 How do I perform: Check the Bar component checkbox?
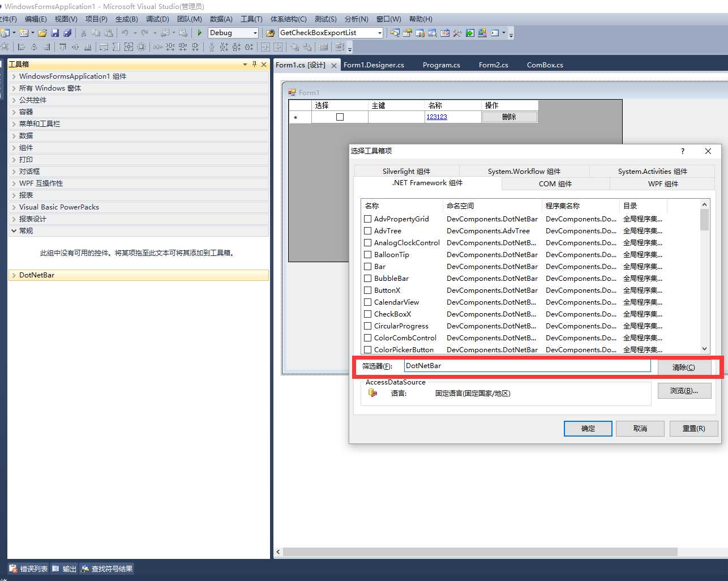click(368, 266)
